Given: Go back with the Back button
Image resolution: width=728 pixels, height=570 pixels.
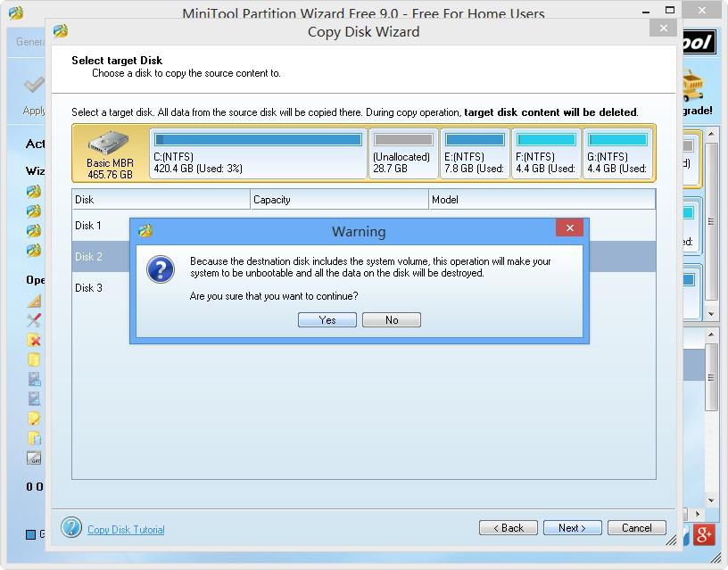Looking at the screenshot, I should point(509,528).
